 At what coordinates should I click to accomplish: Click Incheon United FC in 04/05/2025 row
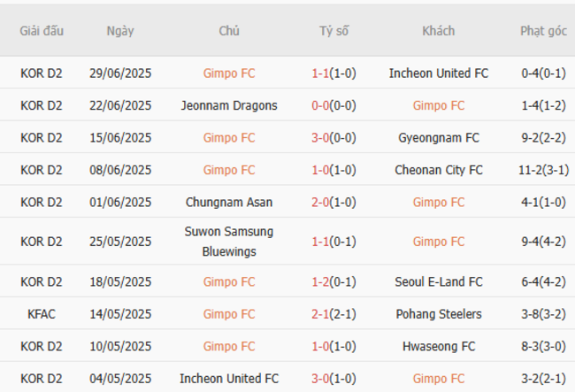(229, 379)
